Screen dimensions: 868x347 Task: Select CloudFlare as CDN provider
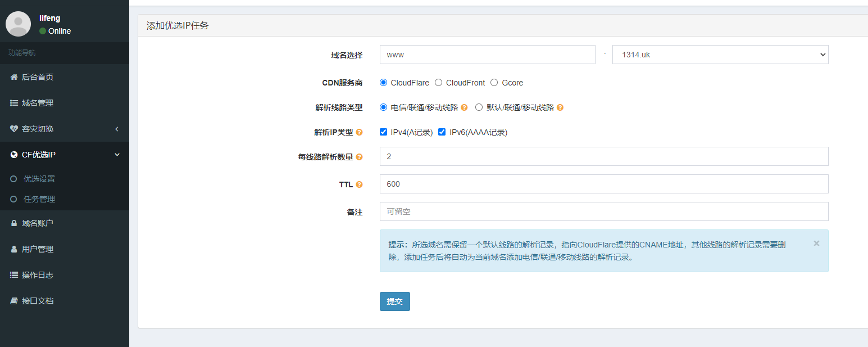(384, 83)
